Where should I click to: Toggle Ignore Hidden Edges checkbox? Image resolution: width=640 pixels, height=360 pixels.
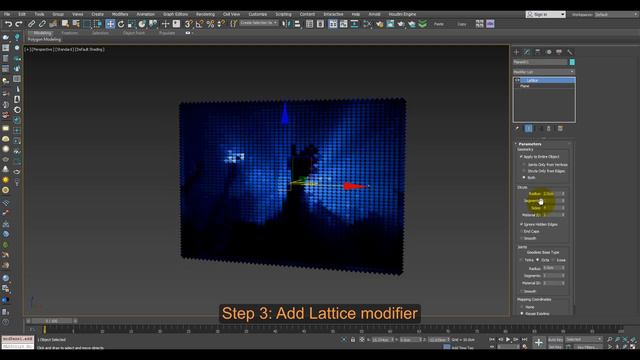pyautogui.click(x=521, y=224)
